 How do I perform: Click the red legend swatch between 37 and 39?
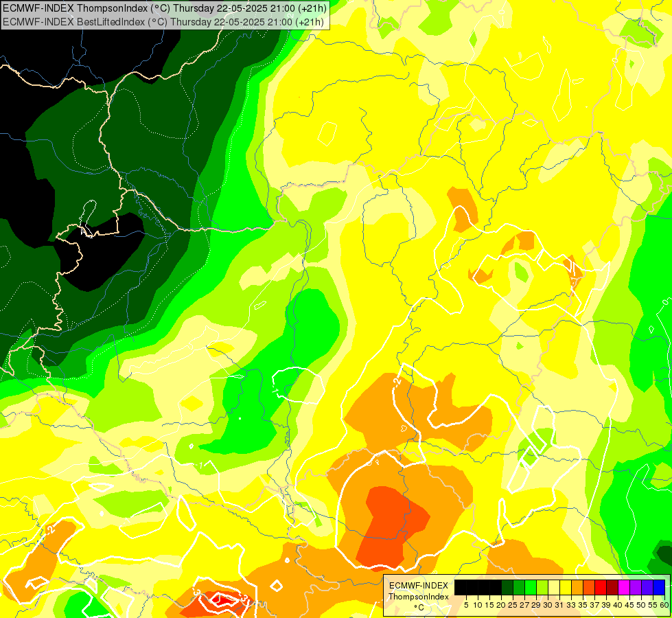click(601, 587)
